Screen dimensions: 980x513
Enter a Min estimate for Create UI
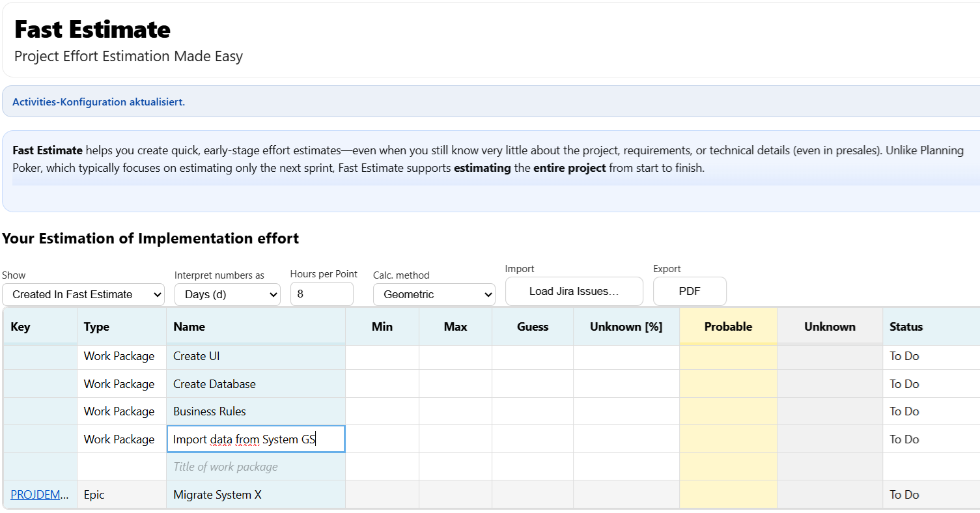pyautogui.click(x=382, y=356)
